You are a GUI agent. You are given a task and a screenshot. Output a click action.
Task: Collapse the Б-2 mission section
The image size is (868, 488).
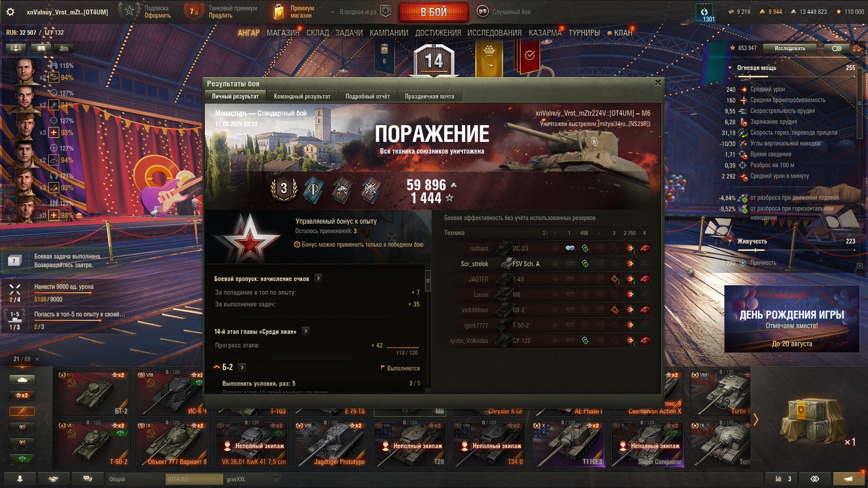tap(217, 367)
